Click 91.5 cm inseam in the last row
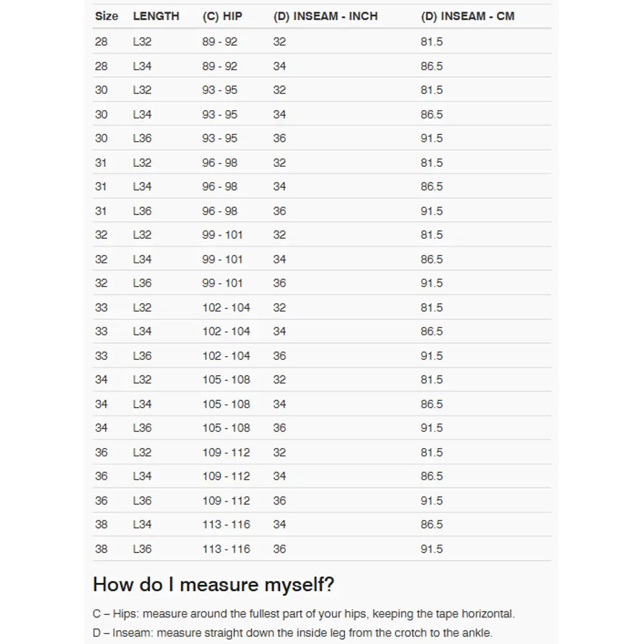 [x=431, y=549]
